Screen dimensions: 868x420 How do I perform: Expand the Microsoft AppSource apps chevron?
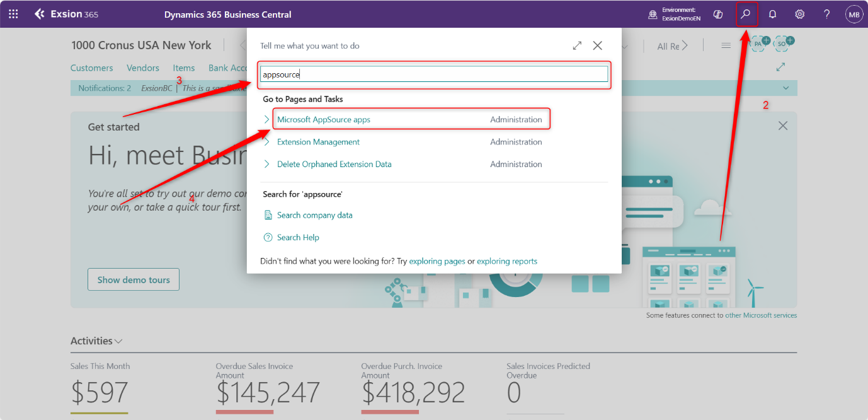point(267,119)
